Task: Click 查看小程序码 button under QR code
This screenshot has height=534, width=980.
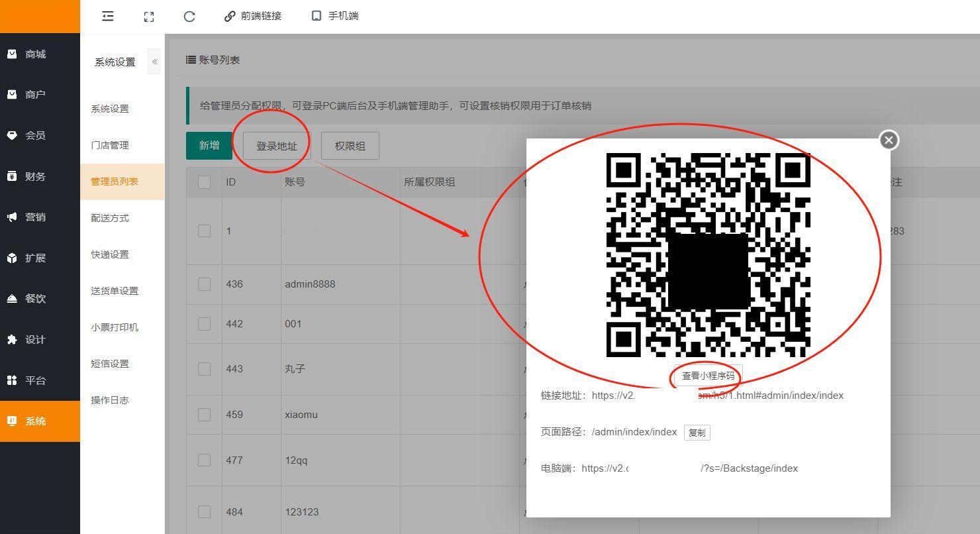Action: coord(708,376)
